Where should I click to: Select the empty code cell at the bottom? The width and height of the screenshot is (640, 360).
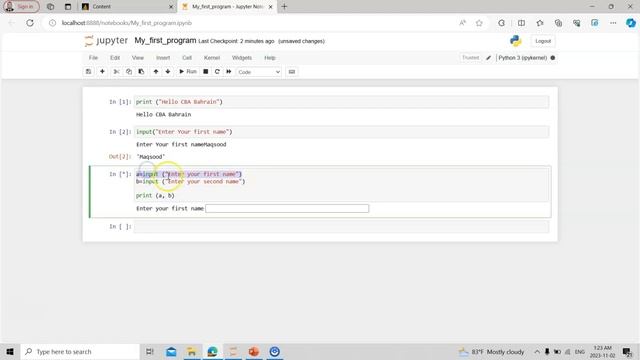click(341, 227)
